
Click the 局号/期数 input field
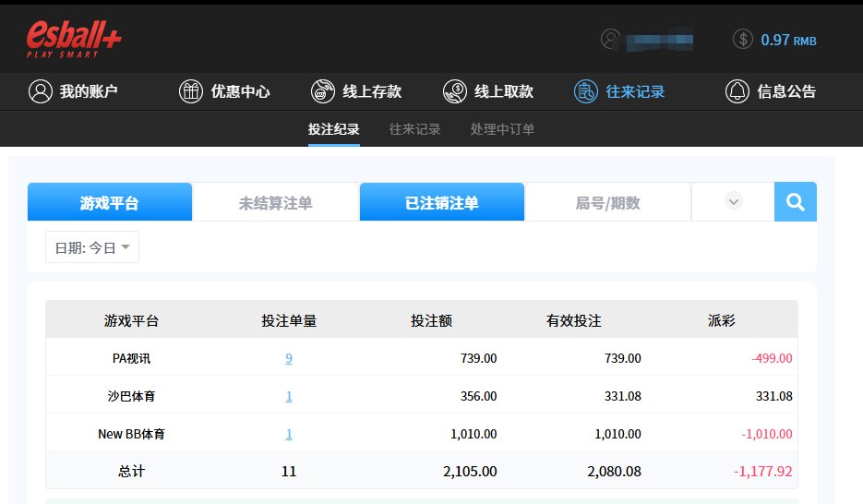click(x=608, y=202)
